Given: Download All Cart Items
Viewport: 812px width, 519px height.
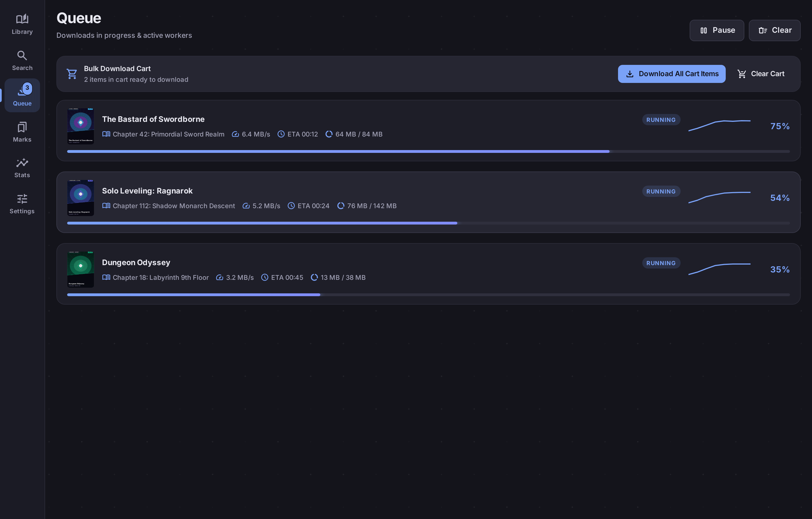Looking at the screenshot, I should [x=671, y=74].
